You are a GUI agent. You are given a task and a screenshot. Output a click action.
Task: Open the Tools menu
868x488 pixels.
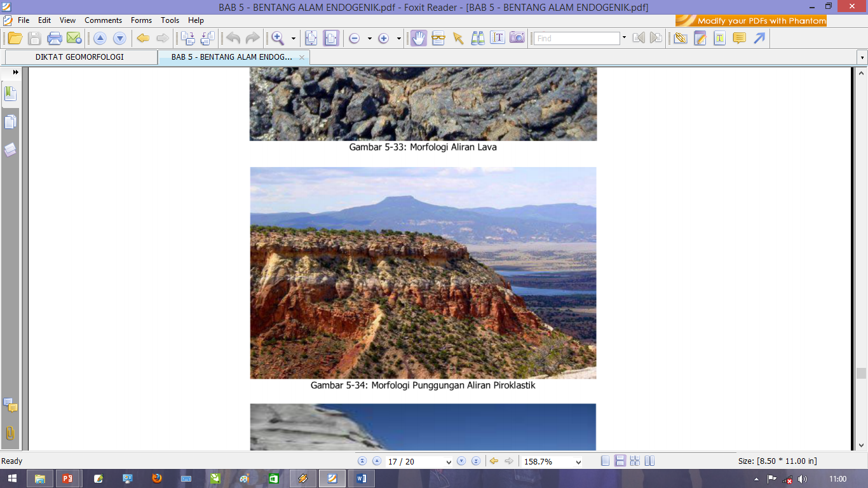click(x=170, y=20)
